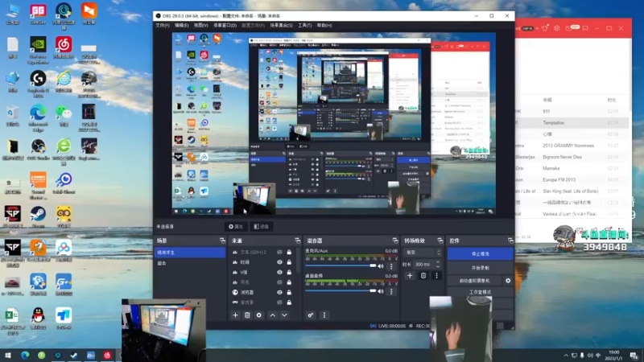This screenshot has width=644, height=362.
Task: Open 编辑(E) menu
Action: point(181,26)
